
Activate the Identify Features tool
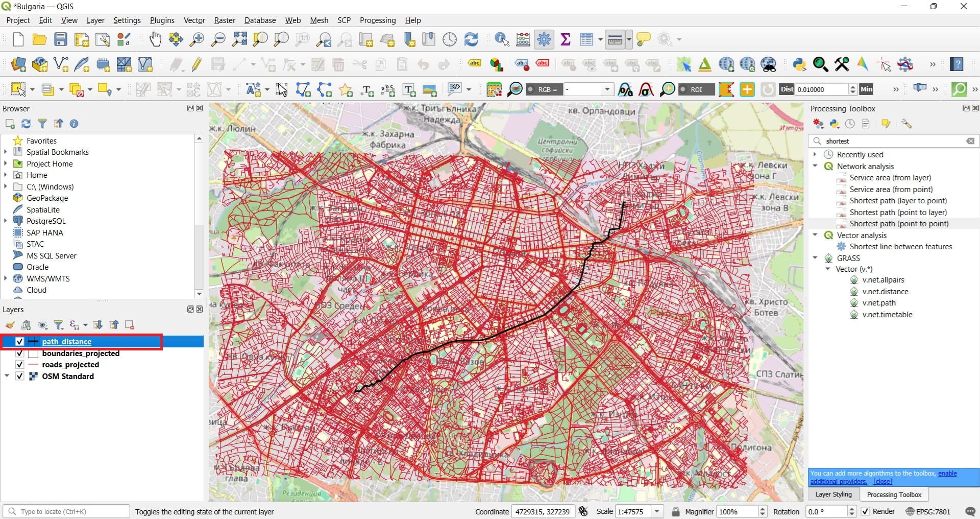click(502, 39)
